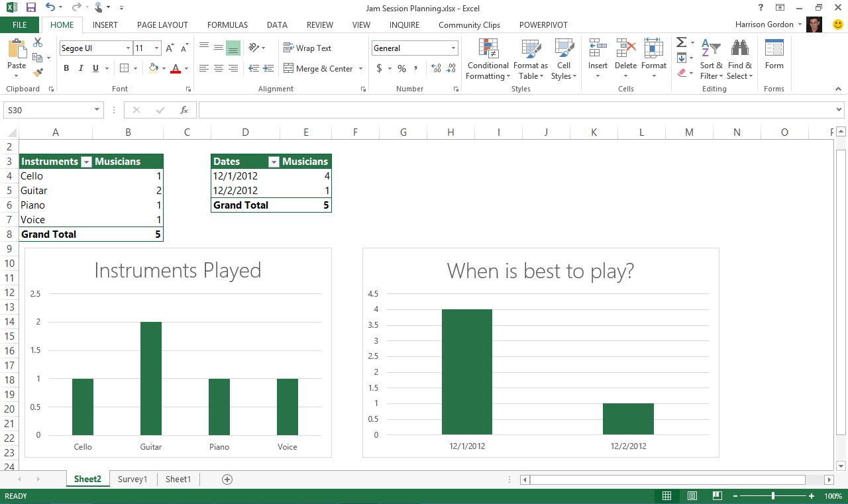This screenshot has height=504, width=848.
Task: Open the Instruments column filter dropdown
Action: click(86, 161)
